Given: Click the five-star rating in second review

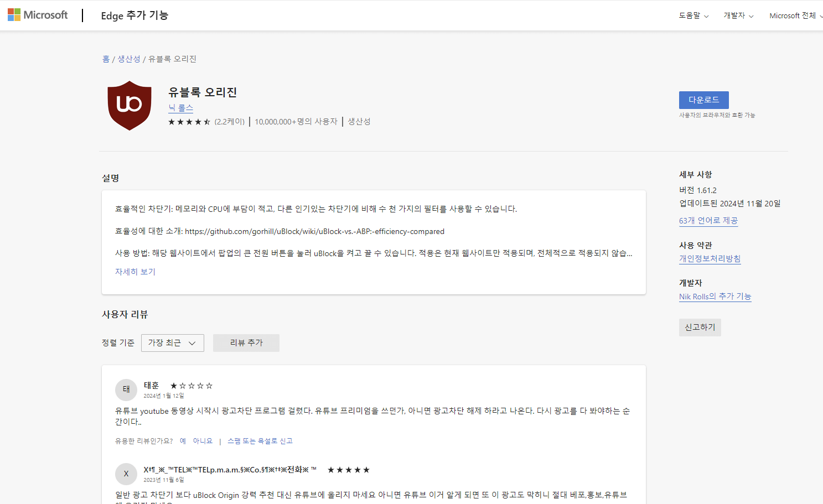Looking at the screenshot, I should (348, 470).
